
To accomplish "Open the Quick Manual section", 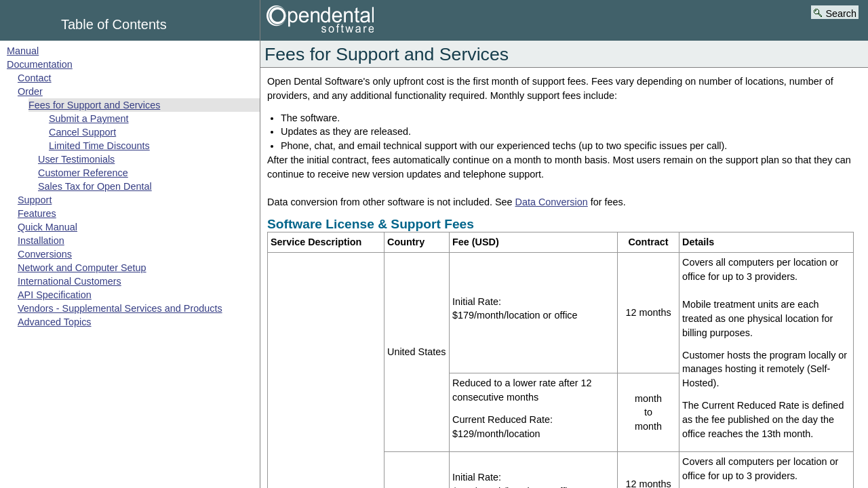I will 47,227.
